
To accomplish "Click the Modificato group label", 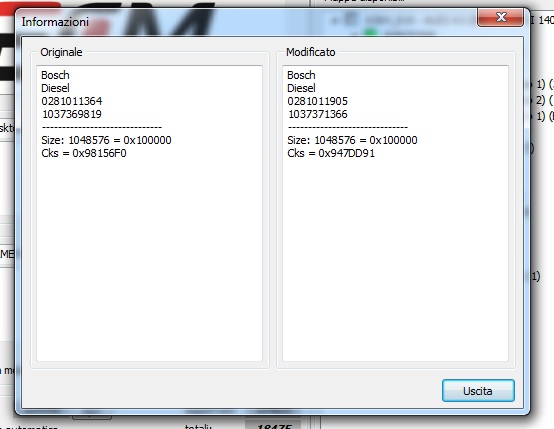I will (311, 52).
